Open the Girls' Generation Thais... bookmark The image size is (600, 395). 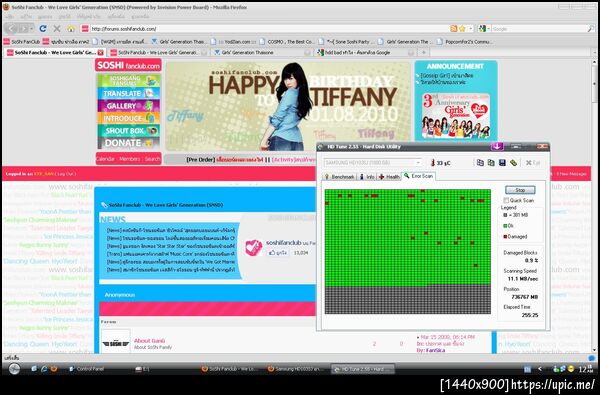[x=179, y=41]
